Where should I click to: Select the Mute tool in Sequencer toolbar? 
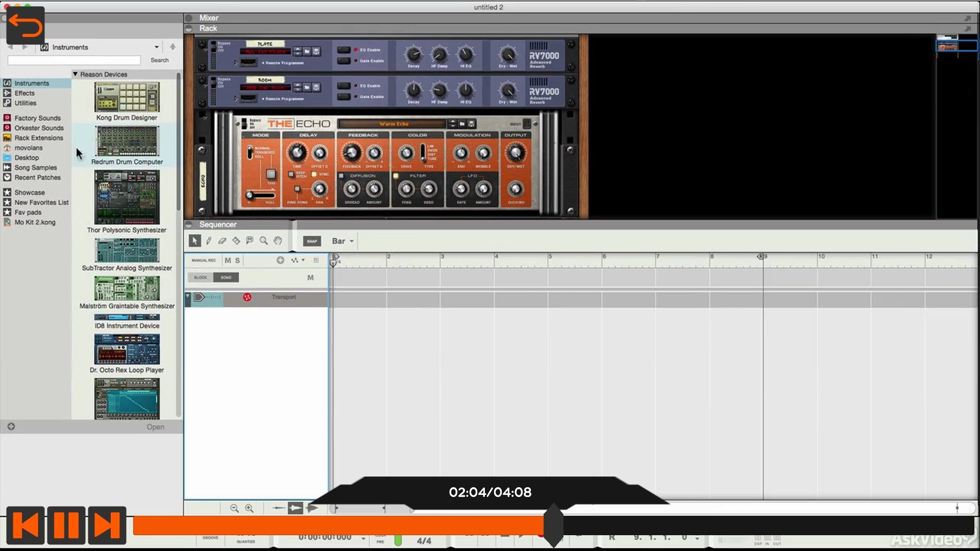point(250,241)
